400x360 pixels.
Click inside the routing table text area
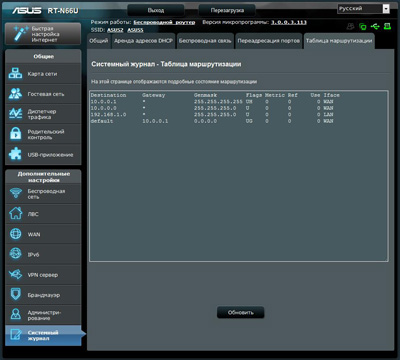click(x=239, y=176)
